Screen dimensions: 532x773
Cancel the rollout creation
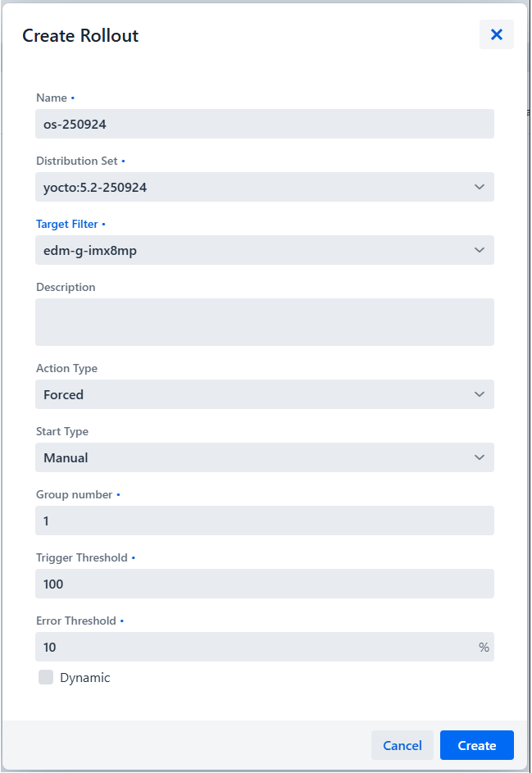tap(402, 745)
